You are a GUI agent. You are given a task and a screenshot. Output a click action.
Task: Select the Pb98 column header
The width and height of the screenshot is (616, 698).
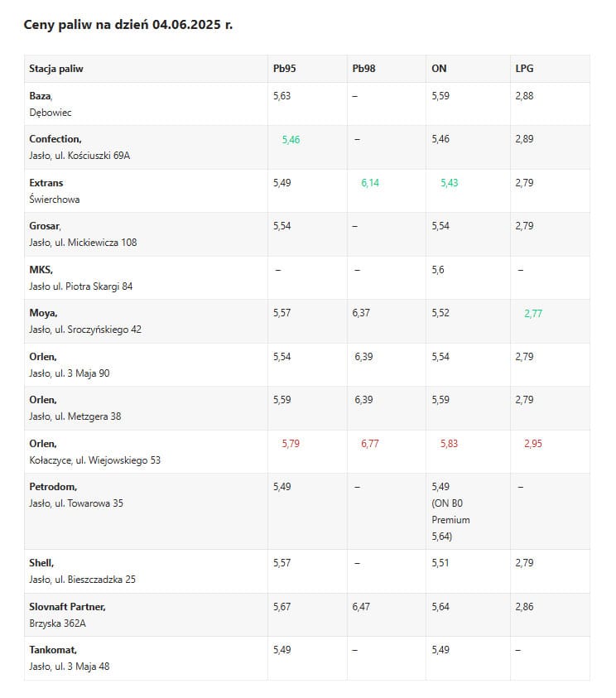(363, 69)
